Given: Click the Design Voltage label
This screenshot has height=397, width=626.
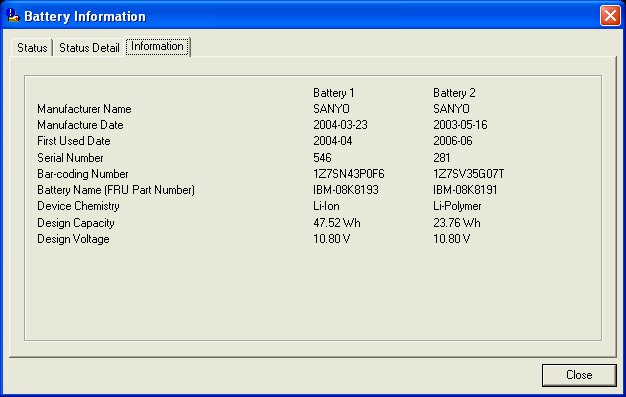Looking at the screenshot, I should click(73, 239).
